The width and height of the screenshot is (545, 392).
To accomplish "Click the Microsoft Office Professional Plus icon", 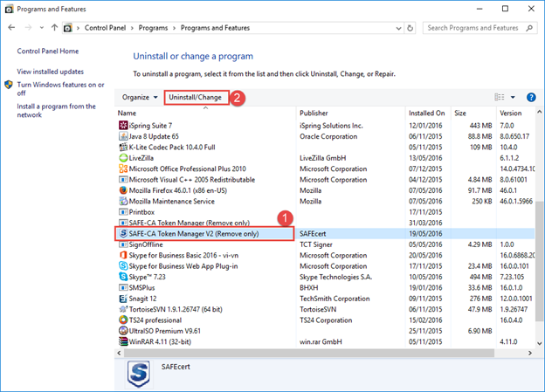I will [x=123, y=168].
